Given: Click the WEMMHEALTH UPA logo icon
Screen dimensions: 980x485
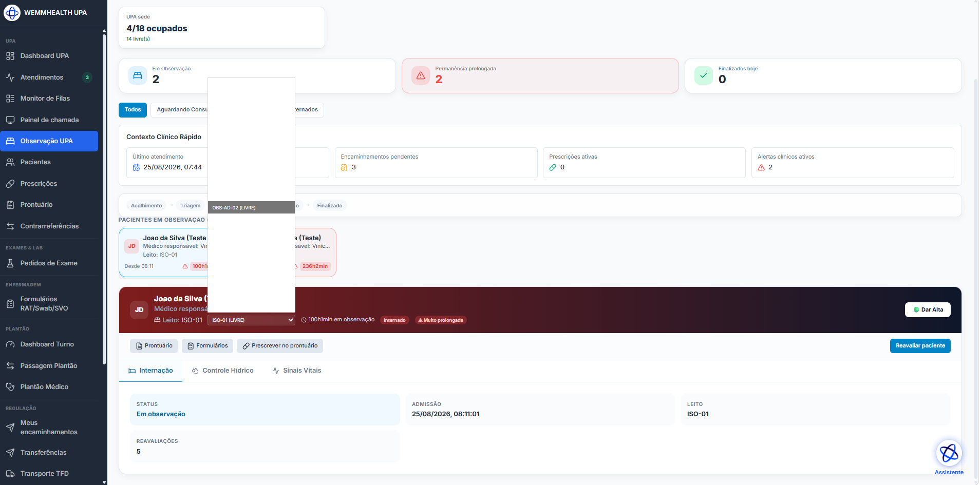Looking at the screenshot, I should 12,12.
